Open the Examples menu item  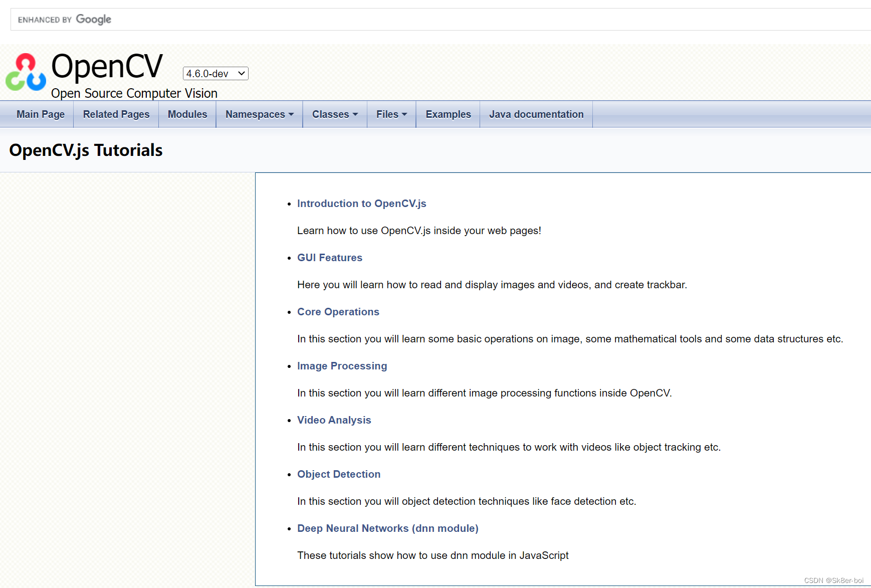point(448,114)
